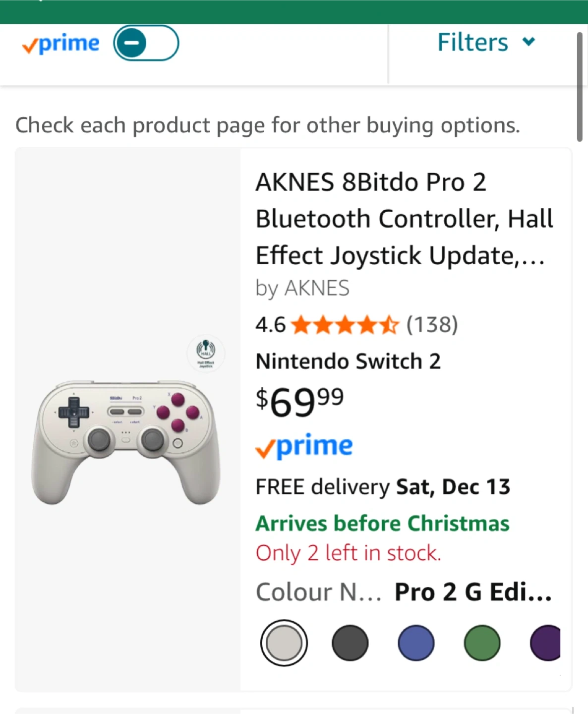The width and height of the screenshot is (588, 714).
Task: Click the 'FREE delivery Sat, Dec 13' text
Action: (383, 487)
